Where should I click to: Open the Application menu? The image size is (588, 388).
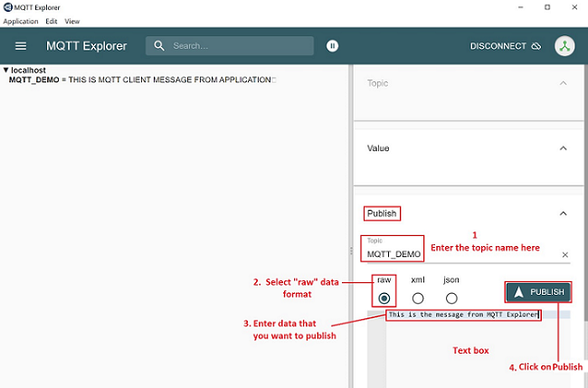pos(21,21)
